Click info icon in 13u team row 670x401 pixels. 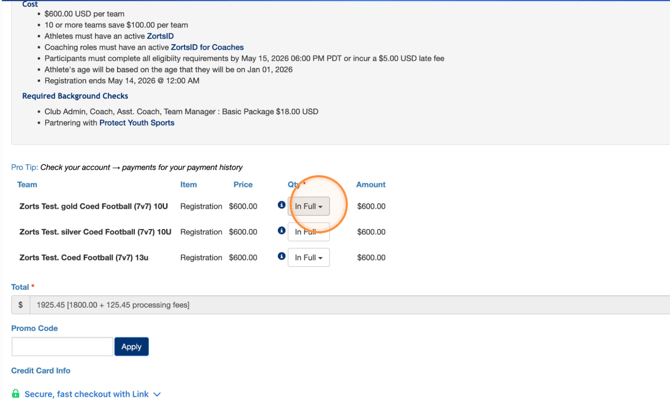click(281, 256)
